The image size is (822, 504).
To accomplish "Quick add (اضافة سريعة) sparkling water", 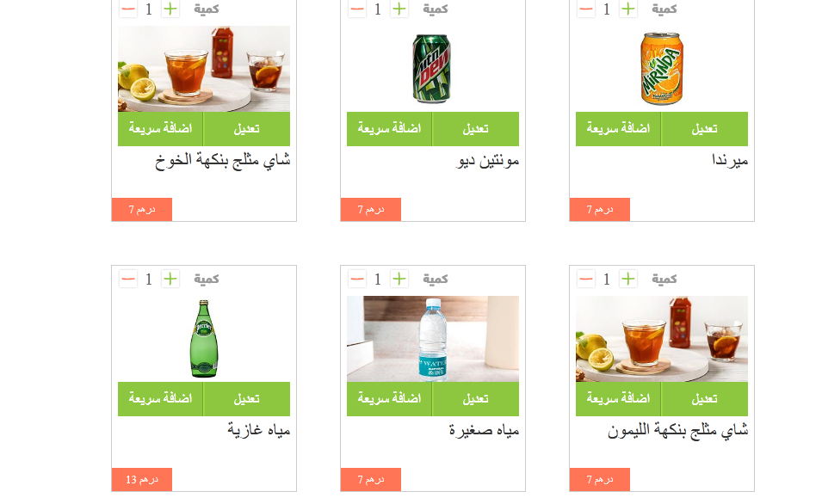I will pos(160,399).
